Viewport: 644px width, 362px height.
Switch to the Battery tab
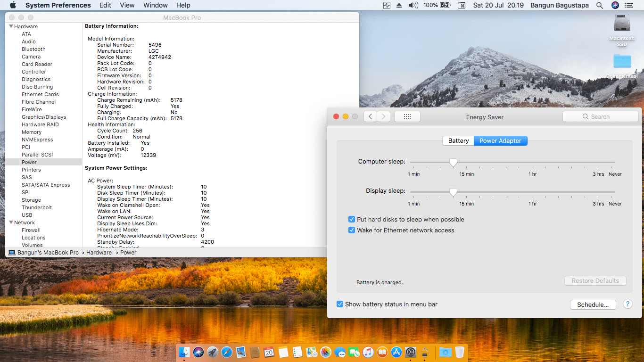458,140
